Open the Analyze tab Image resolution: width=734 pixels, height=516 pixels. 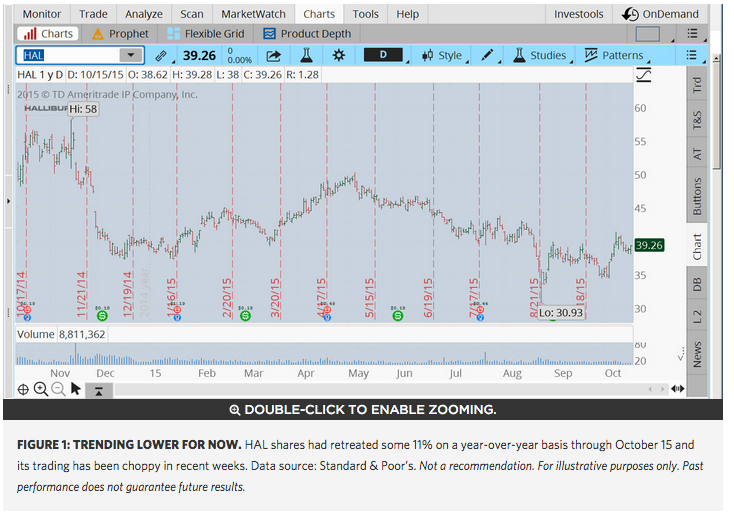click(x=144, y=14)
